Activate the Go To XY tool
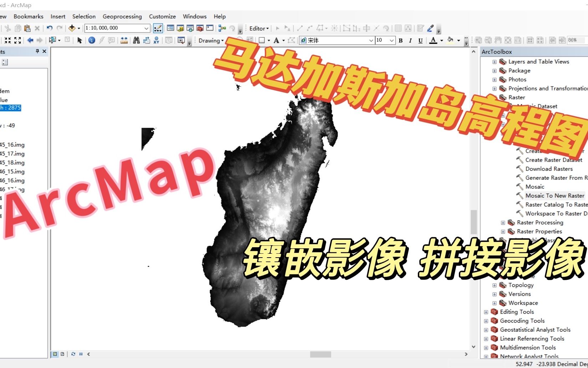The width and height of the screenshot is (588, 368). click(157, 40)
